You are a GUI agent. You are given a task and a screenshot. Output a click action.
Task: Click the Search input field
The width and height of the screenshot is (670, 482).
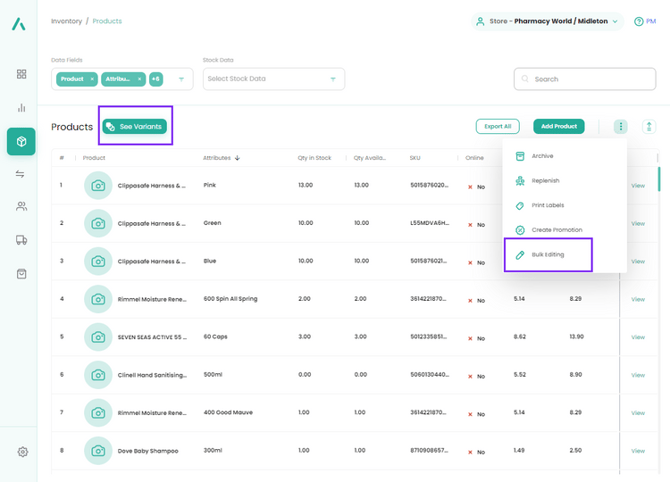(585, 79)
